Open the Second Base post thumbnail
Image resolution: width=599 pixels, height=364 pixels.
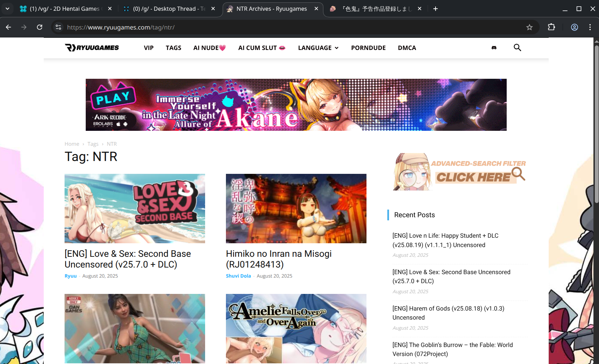(135, 209)
